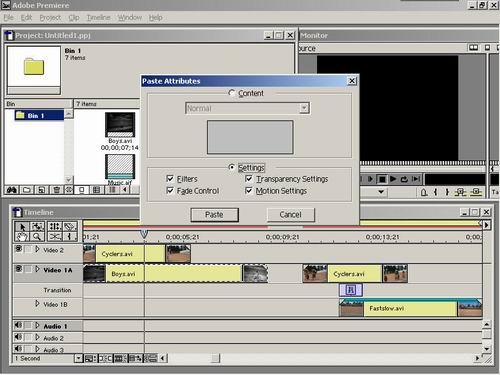The width and height of the screenshot is (500, 375).
Task: Select the Hand tool in Timeline
Action: 22,237
